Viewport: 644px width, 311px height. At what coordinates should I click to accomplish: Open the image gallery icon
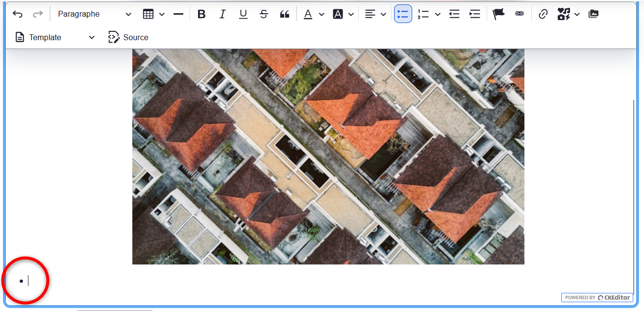pyautogui.click(x=594, y=14)
